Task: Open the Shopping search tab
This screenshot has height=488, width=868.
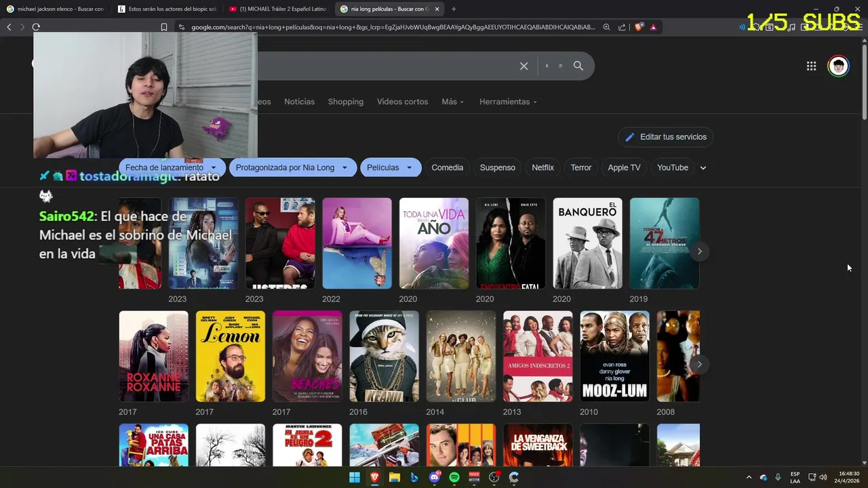Action: (346, 102)
